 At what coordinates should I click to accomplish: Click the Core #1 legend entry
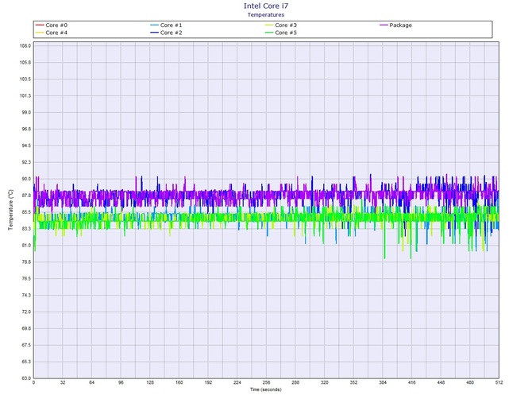pyautogui.click(x=166, y=25)
